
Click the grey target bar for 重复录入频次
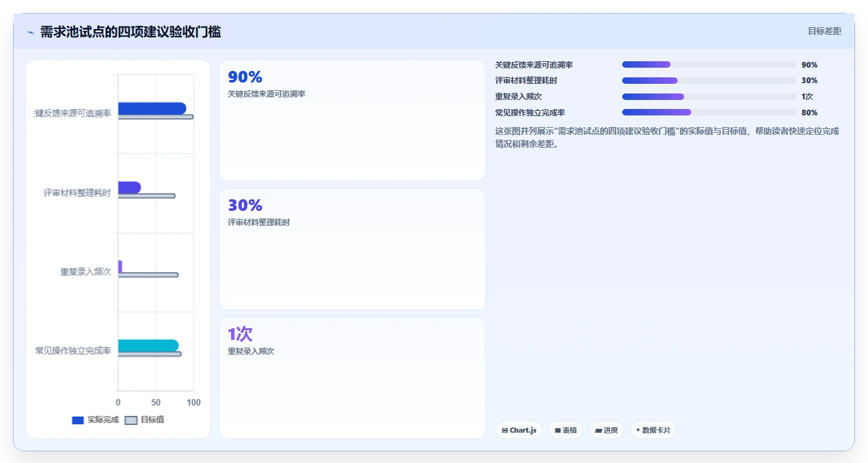tap(148, 275)
